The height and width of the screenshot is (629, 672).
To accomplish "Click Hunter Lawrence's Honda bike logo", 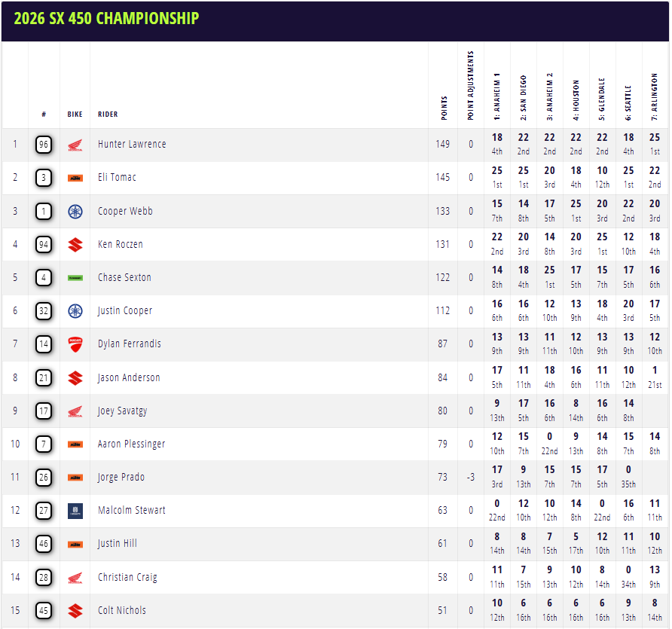I will 75,145.
